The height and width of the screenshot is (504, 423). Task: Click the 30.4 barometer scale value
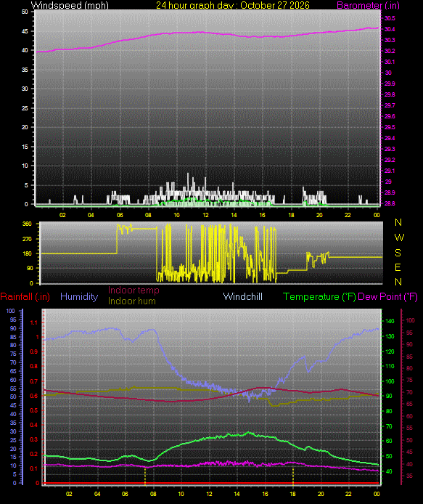click(x=390, y=29)
